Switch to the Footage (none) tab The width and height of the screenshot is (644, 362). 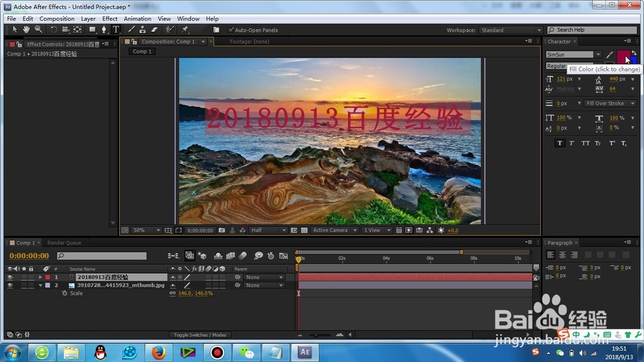(x=249, y=41)
